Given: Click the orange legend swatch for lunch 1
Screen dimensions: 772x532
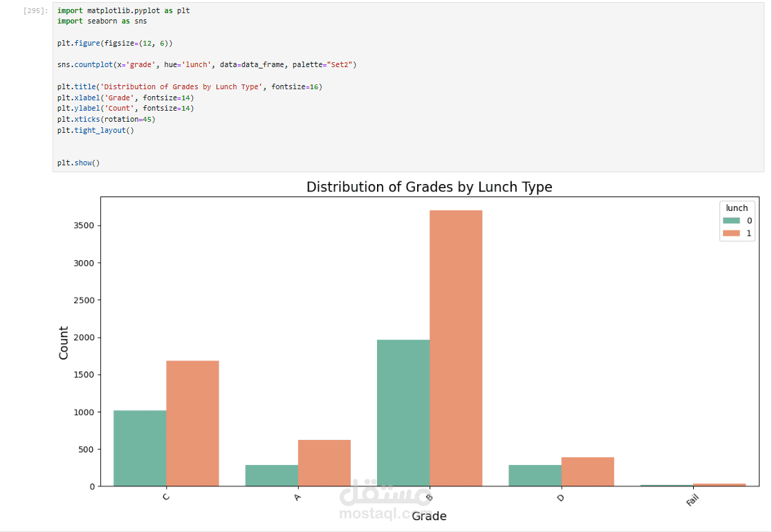Looking at the screenshot, I should [730, 234].
